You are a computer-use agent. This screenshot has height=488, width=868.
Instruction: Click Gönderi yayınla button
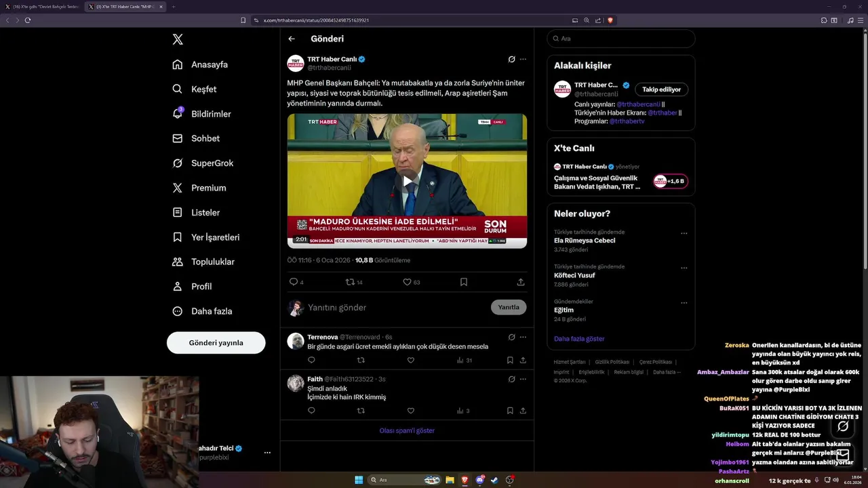[216, 343]
